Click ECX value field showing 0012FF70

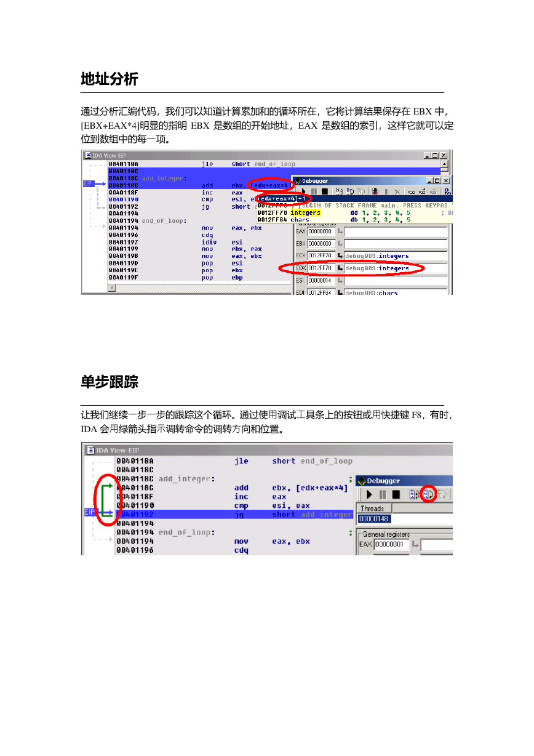click(x=322, y=255)
